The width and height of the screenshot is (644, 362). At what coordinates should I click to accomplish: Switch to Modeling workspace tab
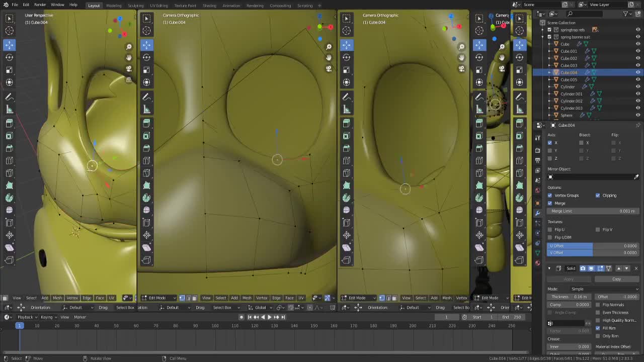click(x=114, y=6)
